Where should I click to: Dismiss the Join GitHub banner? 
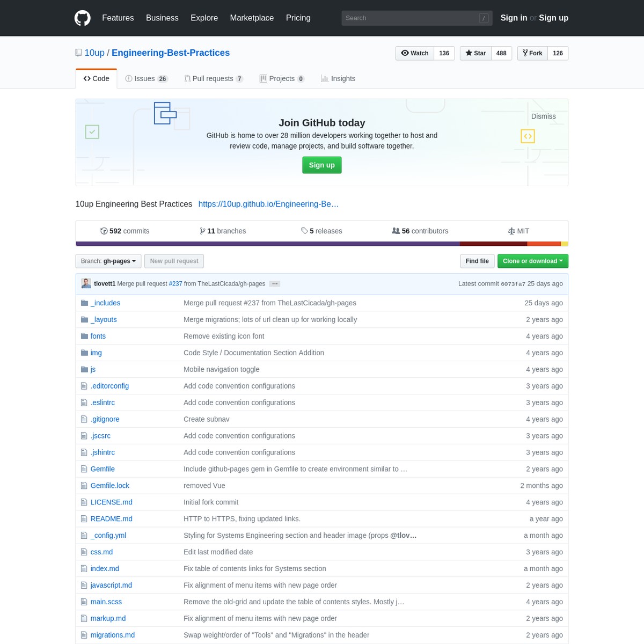point(543,116)
